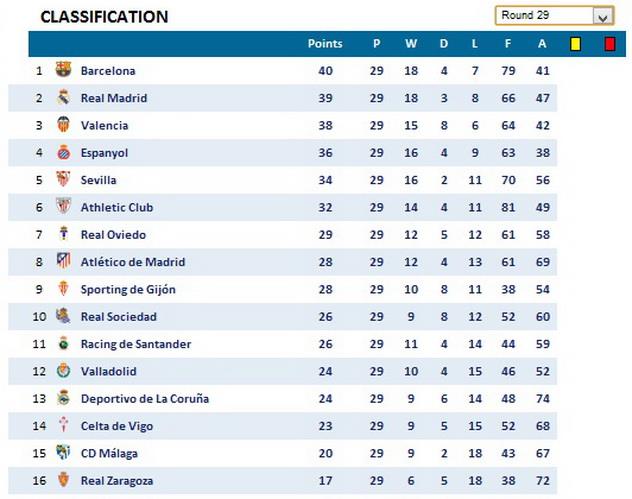This screenshot has height=499, width=632.
Task: Click the yellow card column header
Action: click(575, 44)
